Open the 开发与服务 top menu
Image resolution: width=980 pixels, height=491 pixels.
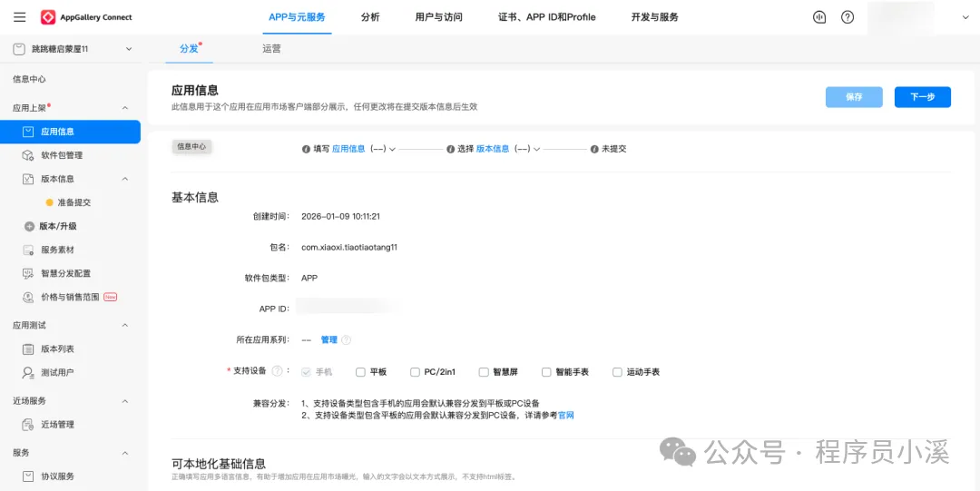(654, 17)
